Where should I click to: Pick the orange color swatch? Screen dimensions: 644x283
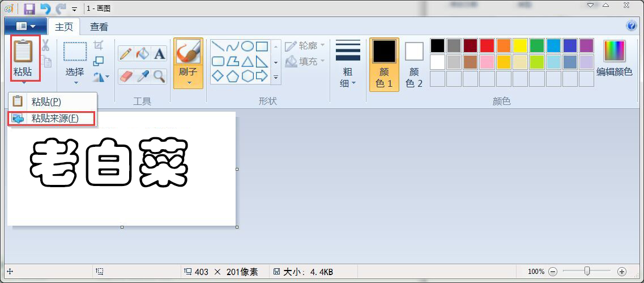pos(504,46)
